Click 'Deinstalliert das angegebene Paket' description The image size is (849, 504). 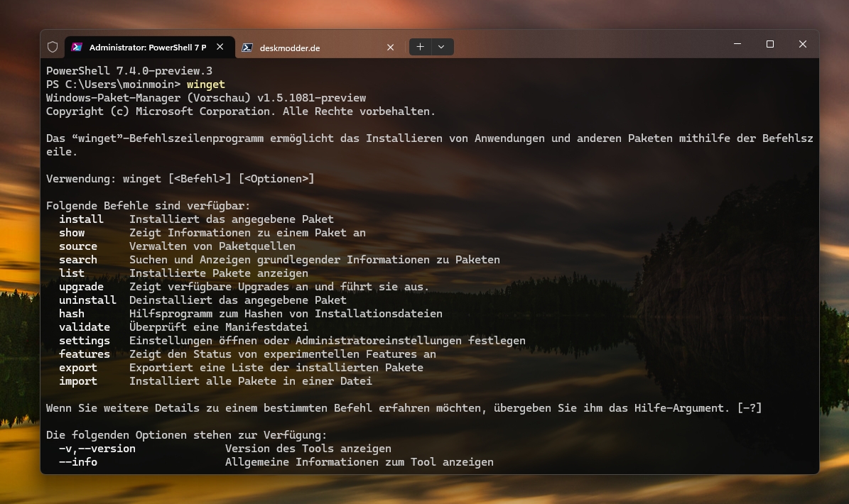(238, 300)
